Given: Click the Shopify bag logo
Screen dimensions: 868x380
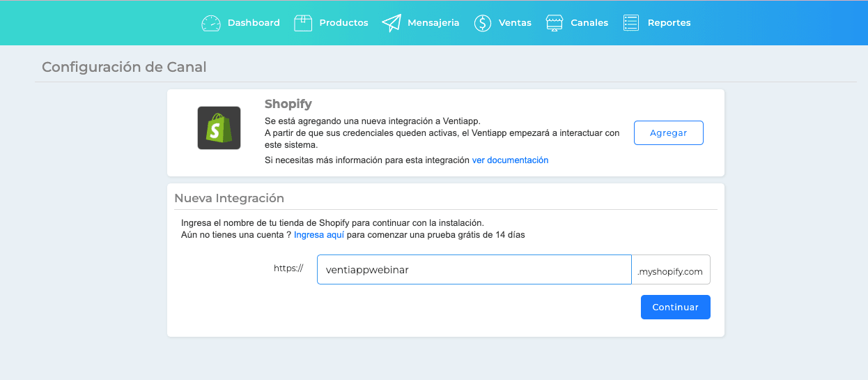Looking at the screenshot, I should tap(219, 128).
